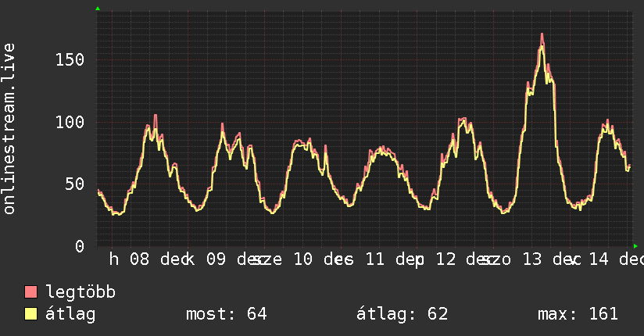Click the y-axis label 150
Screen dimensions: 644x336
[x=70, y=60]
